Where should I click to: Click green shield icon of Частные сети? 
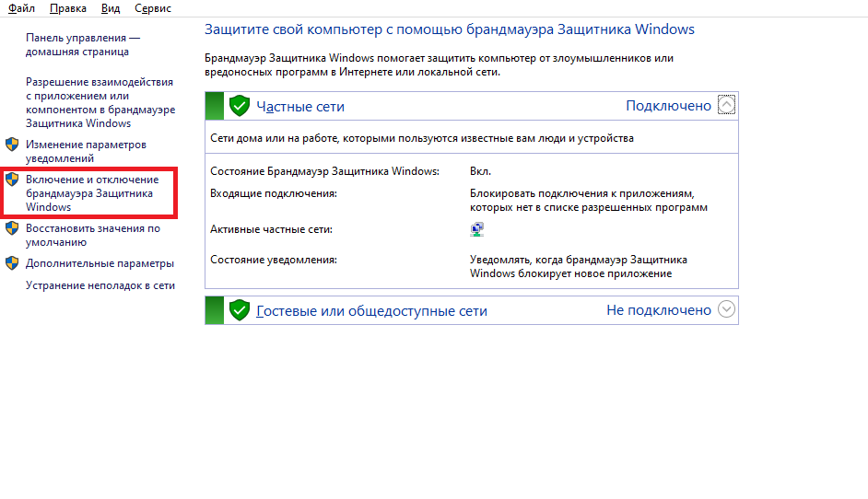tap(240, 106)
